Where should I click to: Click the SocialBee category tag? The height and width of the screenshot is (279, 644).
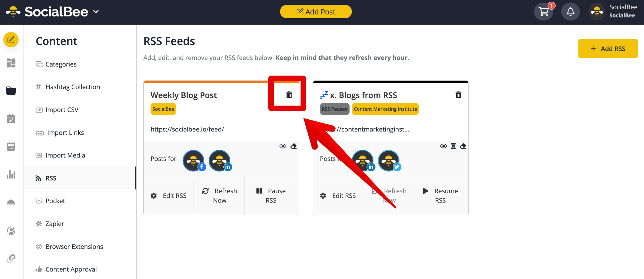tap(163, 109)
